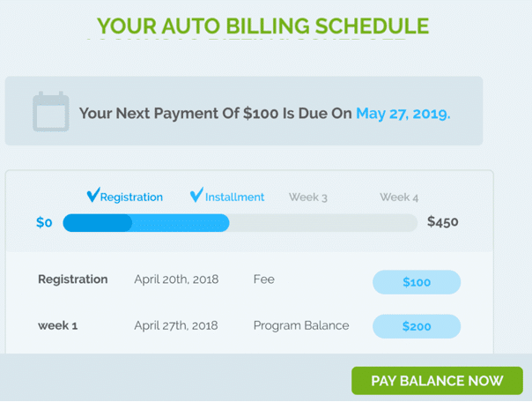Click the Installment checkmark icon

196,196
